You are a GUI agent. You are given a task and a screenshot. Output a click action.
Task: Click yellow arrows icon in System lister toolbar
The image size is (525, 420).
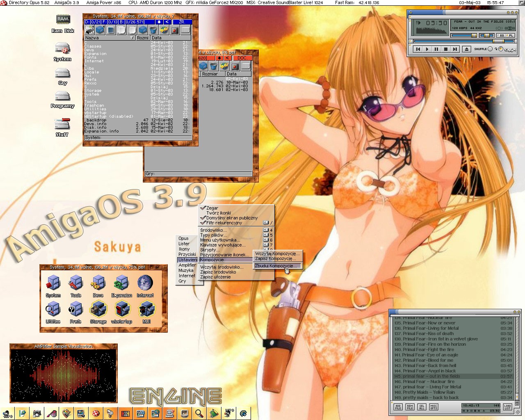coord(164,30)
